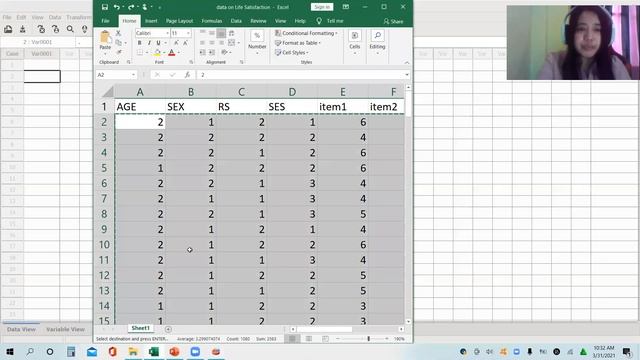640x360 pixels.
Task: Toggle bold formatting
Action: click(140, 43)
